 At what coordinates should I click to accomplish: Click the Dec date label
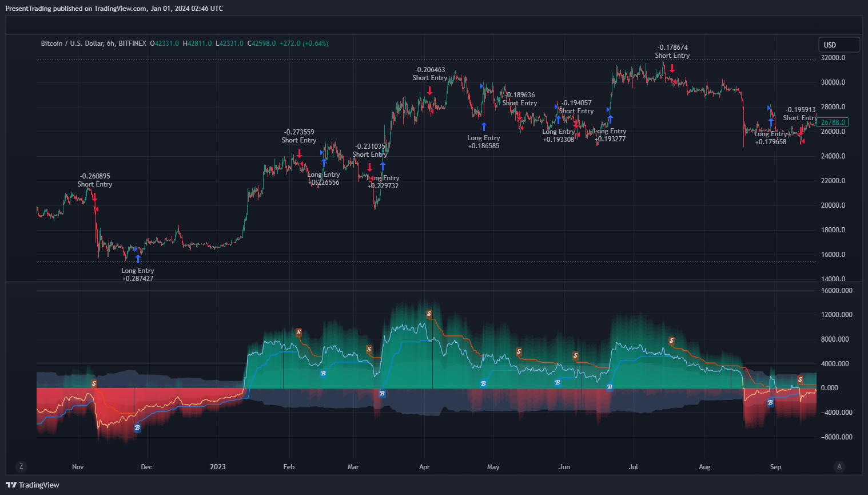pyautogui.click(x=146, y=467)
